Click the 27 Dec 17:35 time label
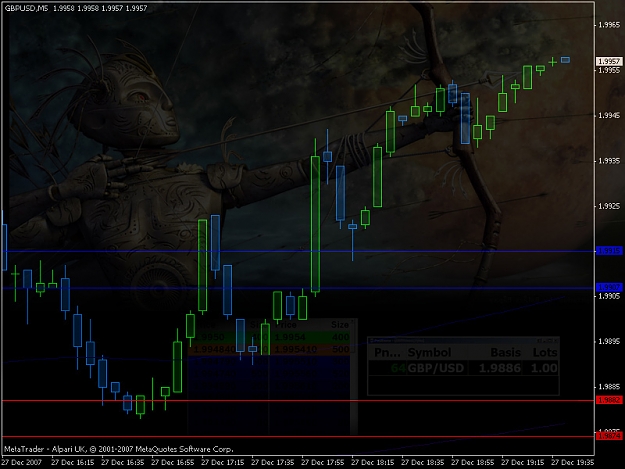Screen dimensions: 625x469 pos(273,462)
